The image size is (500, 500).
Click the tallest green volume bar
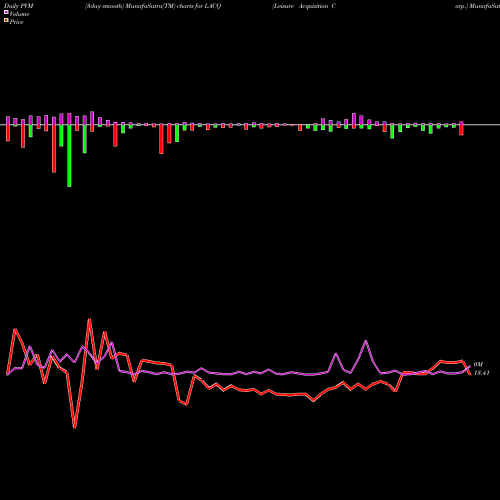coord(69,156)
